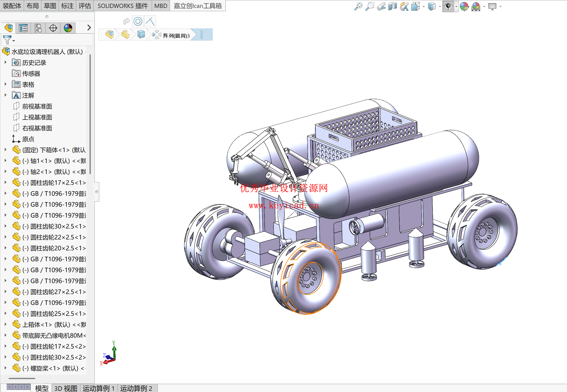
Task: Select the 传感器 tree item
Action: tap(31, 73)
